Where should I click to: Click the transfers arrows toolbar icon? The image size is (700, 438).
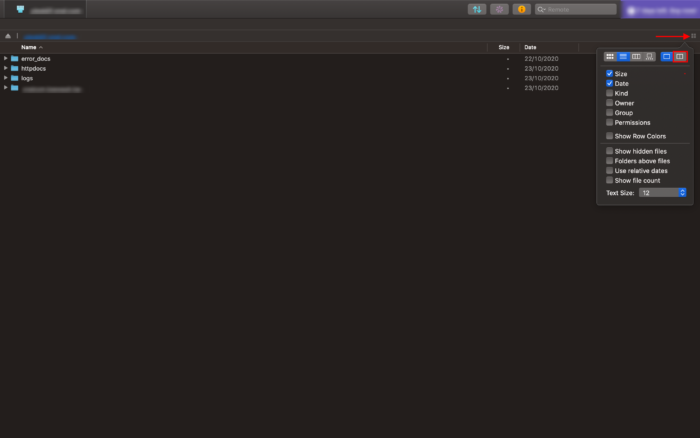point(477,9)
